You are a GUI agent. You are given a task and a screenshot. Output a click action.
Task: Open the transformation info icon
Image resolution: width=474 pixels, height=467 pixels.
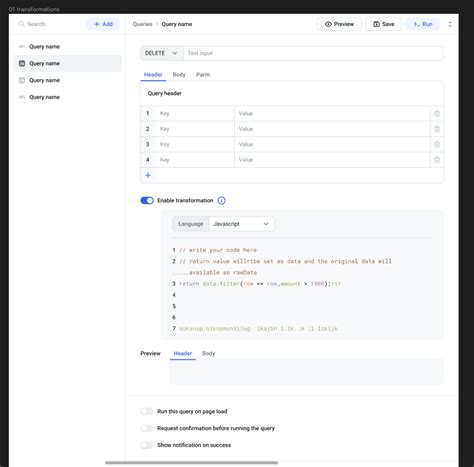pyautogui.click(x=221, y=200)
